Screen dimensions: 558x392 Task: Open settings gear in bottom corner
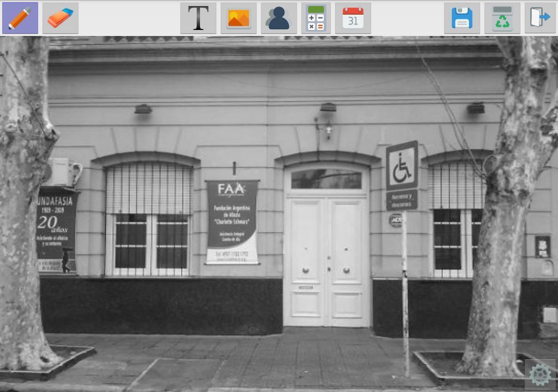(540, 375)
